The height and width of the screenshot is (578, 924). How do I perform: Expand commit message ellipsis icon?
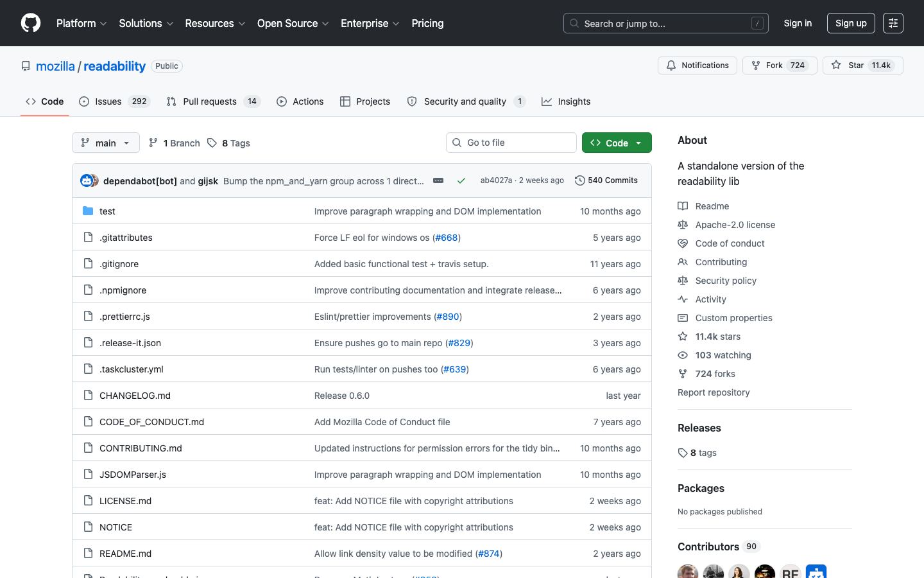[x=438, y=180]
